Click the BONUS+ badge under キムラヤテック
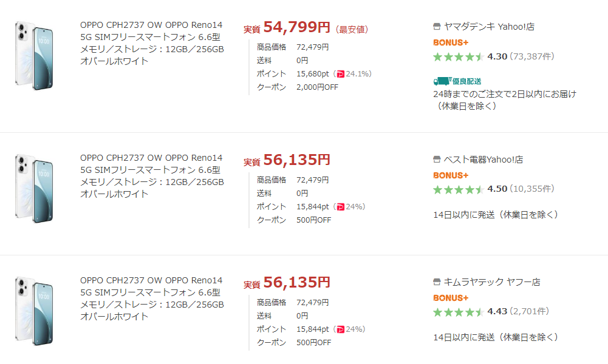Viewport: 608px width, 364px height. tap(451, 298)
